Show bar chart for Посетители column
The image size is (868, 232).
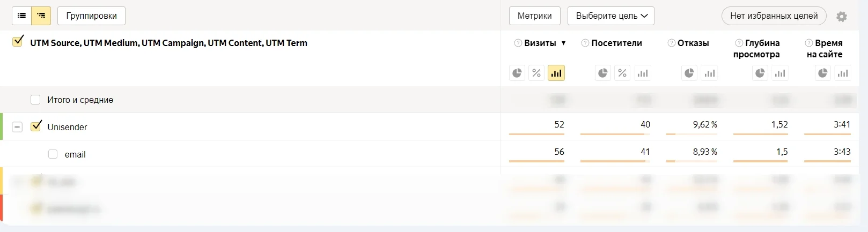(x=642, y=73)
